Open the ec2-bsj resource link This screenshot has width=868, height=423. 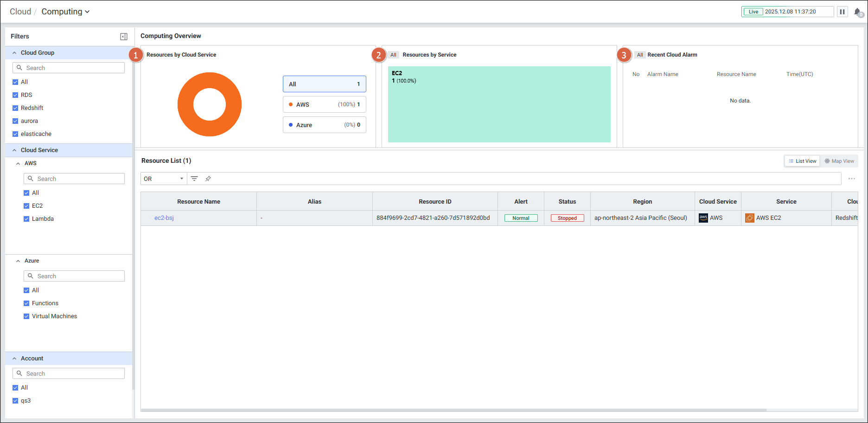pos(164,218)
